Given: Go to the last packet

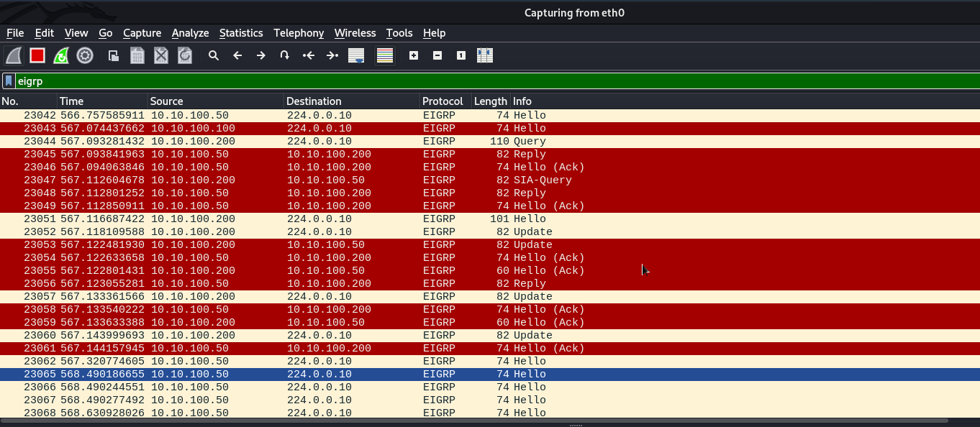Looking at the screenshot, I should tap(332, 55).
